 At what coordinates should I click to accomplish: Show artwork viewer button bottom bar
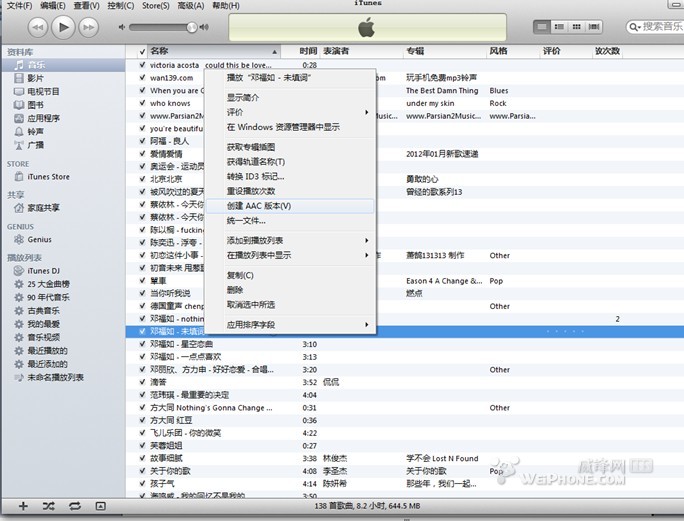click(x=100, y=506)
